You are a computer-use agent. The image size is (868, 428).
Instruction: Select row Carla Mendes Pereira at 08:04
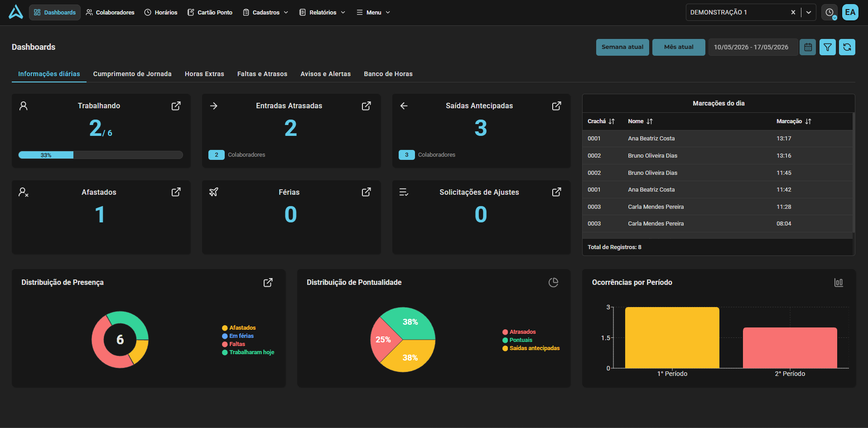pos(718,224)
